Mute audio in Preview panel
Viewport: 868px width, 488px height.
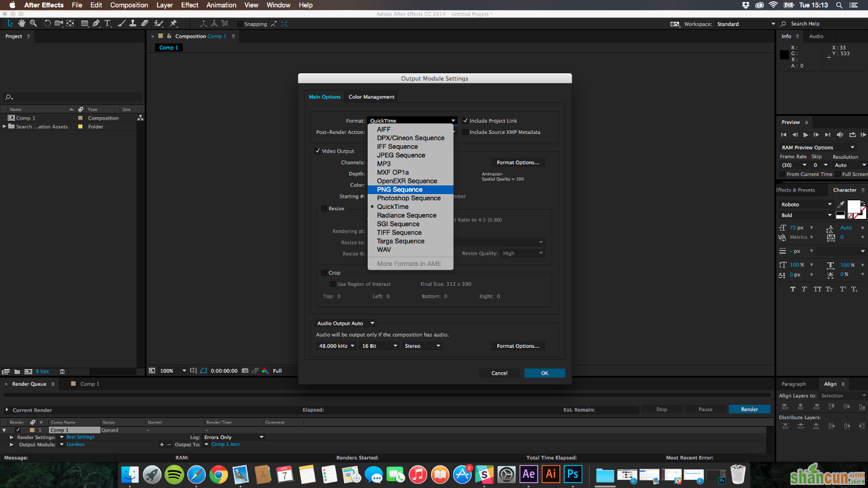pos(841,135)
